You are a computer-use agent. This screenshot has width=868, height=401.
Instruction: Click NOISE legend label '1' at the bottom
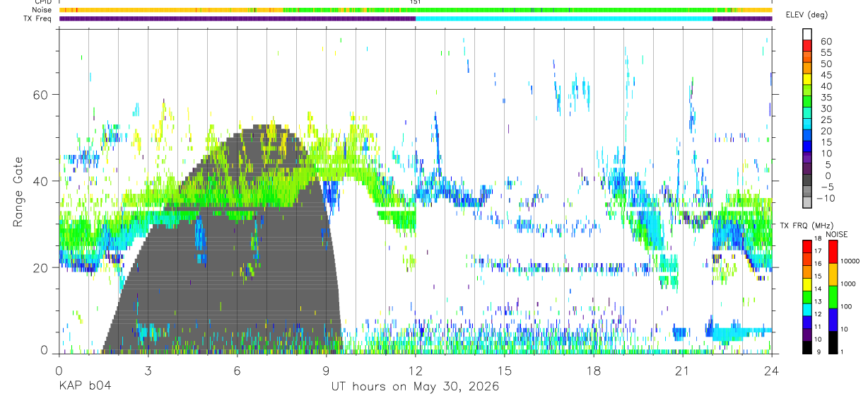(843, 353)
